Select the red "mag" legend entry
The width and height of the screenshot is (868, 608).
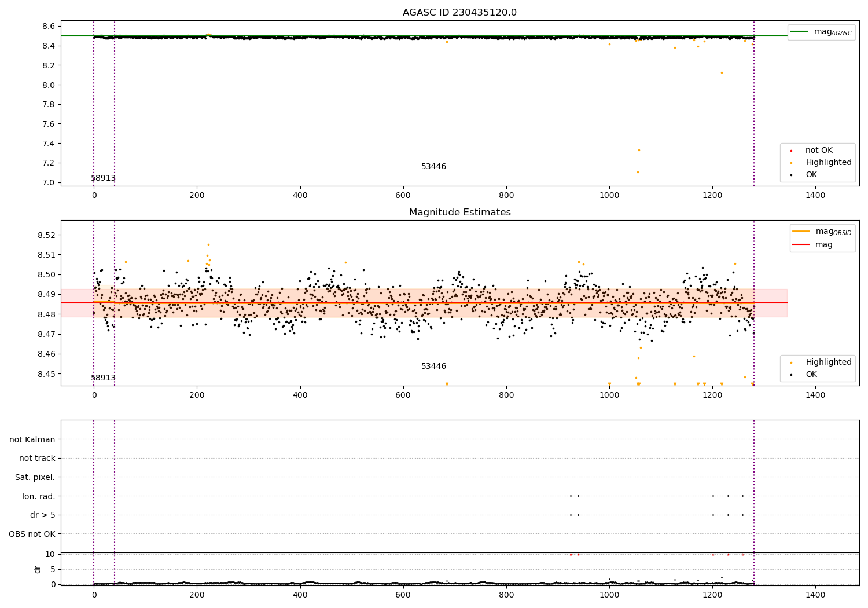pos(813,245)
